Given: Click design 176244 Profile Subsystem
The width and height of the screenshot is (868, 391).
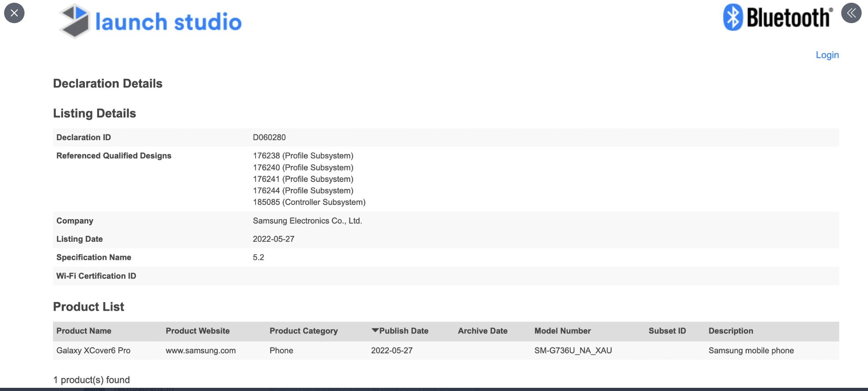Looking at the screenshot, I should pos(303,191).
